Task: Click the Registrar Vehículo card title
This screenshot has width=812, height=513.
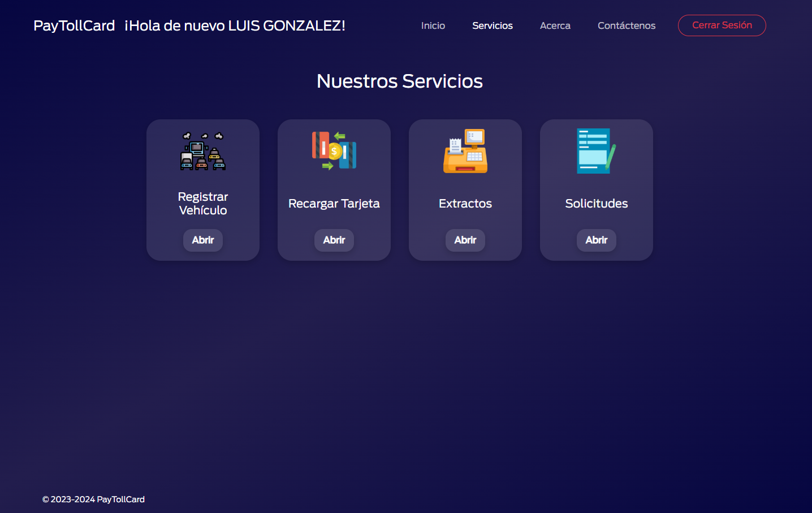Action: [x=203, y=204]
